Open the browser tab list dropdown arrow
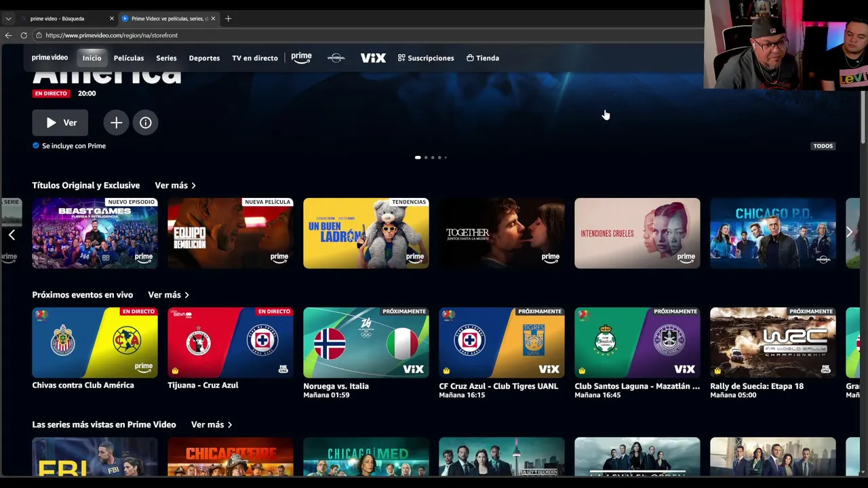The height and width of the screenshot is (488, 868). click(8, 18)
